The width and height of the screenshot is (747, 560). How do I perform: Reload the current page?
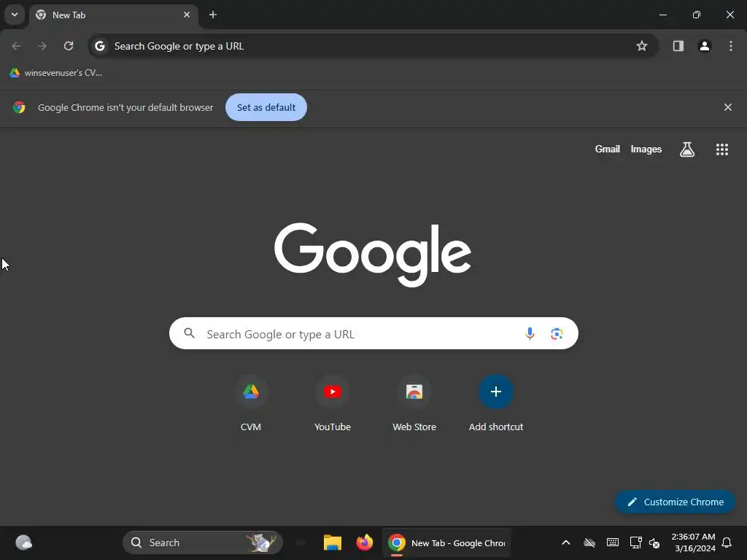coord(69,46)
